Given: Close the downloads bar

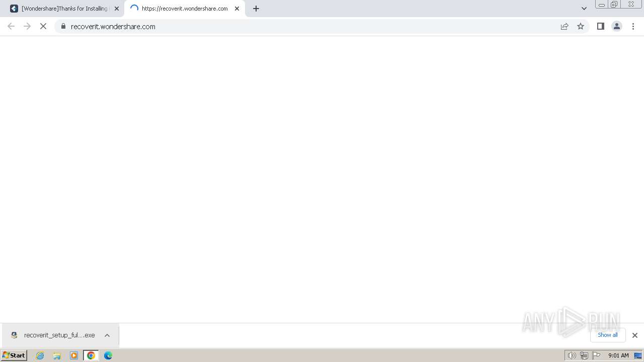Looking at the screenshot, I should point(635,335).
